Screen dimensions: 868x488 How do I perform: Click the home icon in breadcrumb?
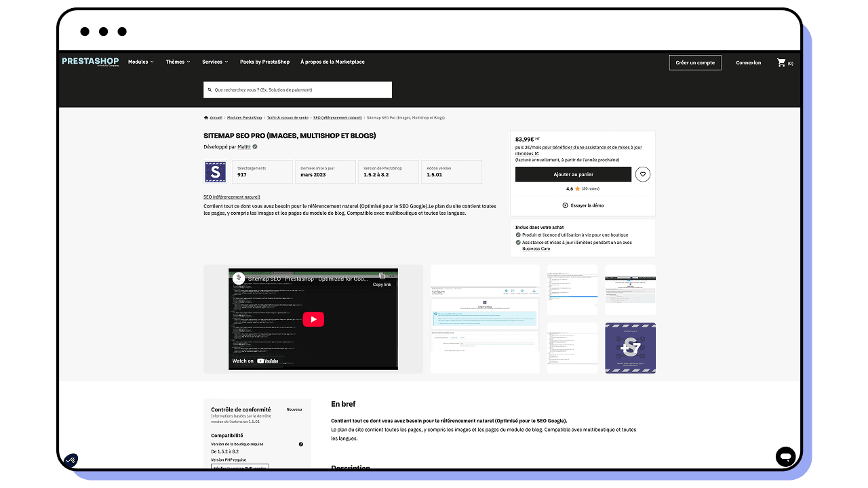tap(206, 118)
